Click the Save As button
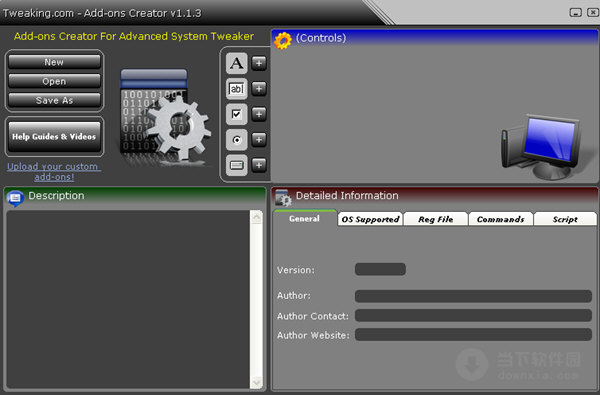Image resolution: width=600 pixels, height=395 pixels. click(x=54, y=100)
